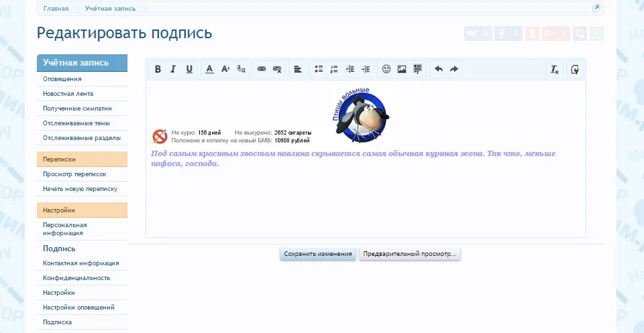The width and height of the screenshot is (644, 333).
Task: Remove formatting with the Tx icon
Action: (x=555, y=69)
